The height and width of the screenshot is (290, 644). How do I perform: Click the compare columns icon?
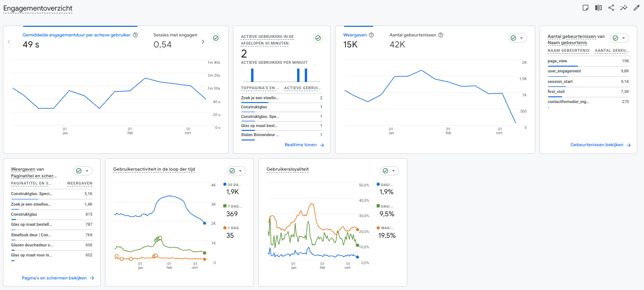click(598, 8)
